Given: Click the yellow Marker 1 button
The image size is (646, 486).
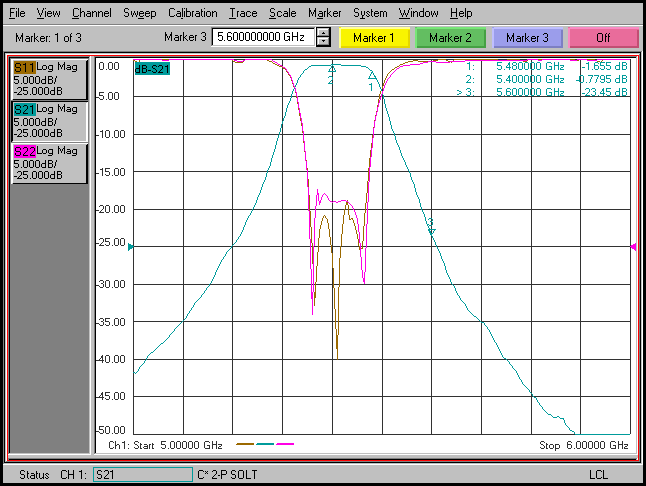Looking at the screenshot, I should 374,38.
